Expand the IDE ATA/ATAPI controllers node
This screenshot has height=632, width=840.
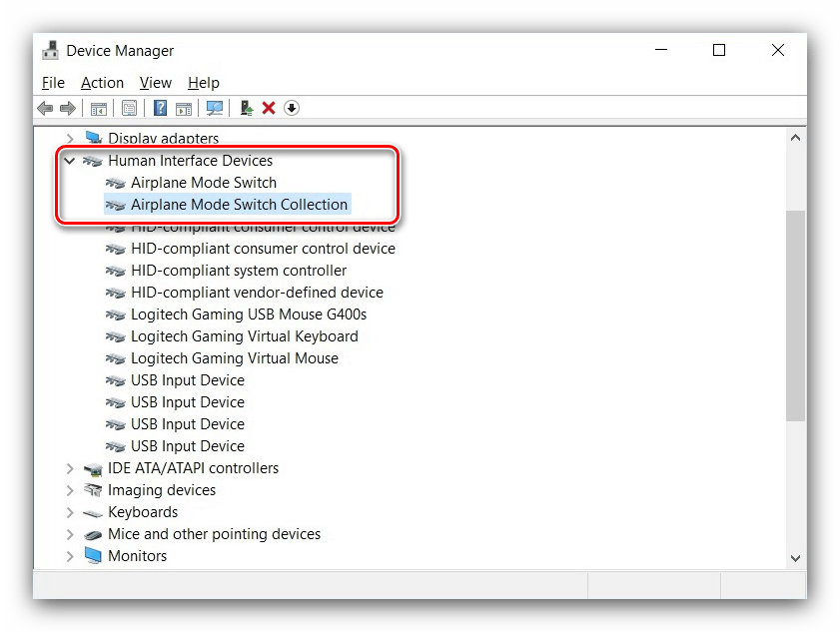(70, 468)
